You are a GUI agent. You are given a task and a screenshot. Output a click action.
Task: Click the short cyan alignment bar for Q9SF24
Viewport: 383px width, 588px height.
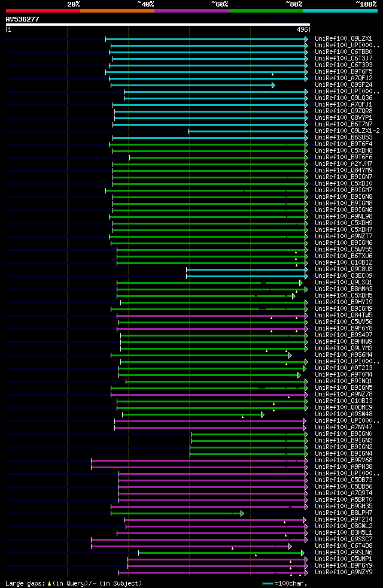coord(193,86)
